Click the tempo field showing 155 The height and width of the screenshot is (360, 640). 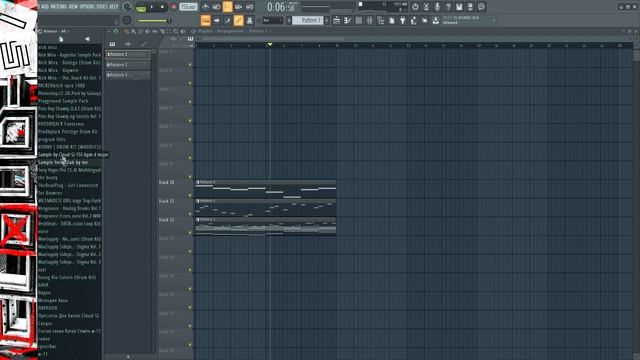point(188,7)
